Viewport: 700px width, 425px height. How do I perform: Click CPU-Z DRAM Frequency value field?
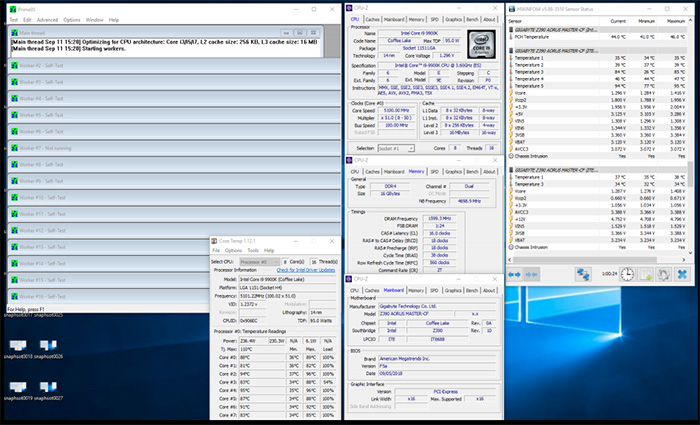point(439,219)
